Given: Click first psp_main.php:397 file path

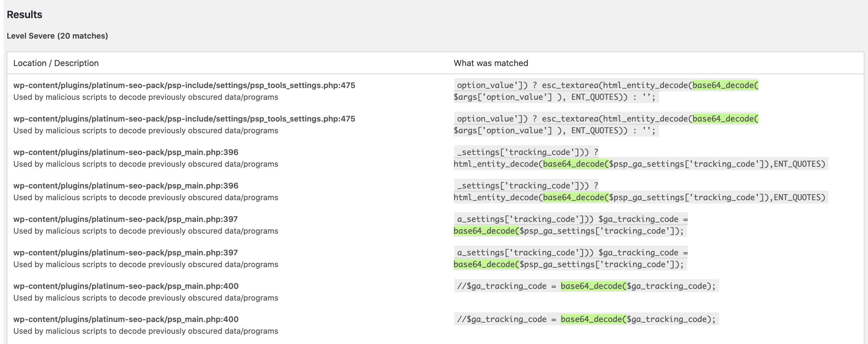Looking at the screenshot, I should pos(125,219).
